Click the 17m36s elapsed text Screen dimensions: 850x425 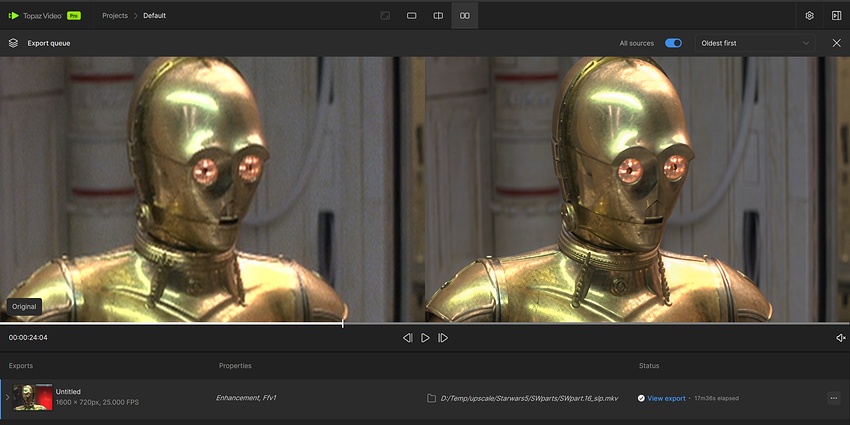click(716, 398)
